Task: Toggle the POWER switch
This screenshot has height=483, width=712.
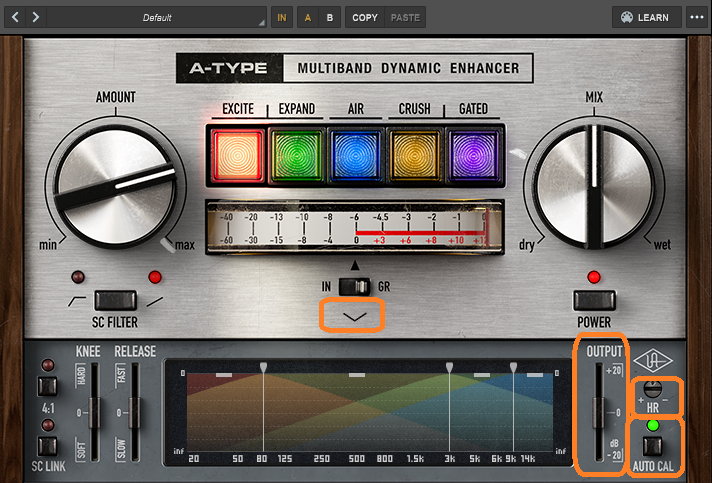Action: click(593, 299)
